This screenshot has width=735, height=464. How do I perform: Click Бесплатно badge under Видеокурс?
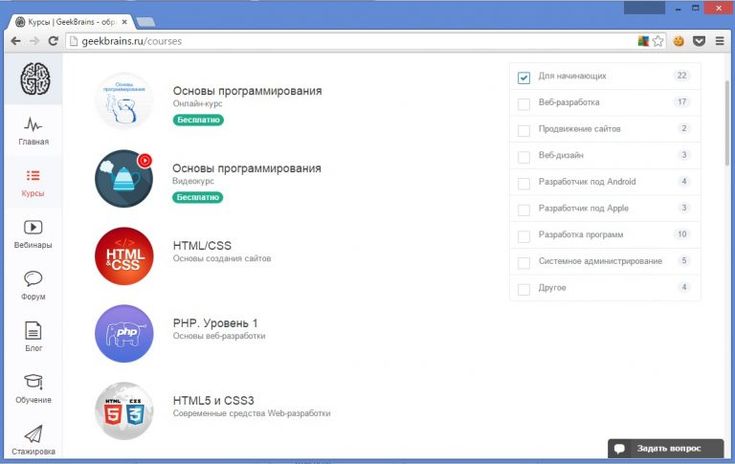197,197
